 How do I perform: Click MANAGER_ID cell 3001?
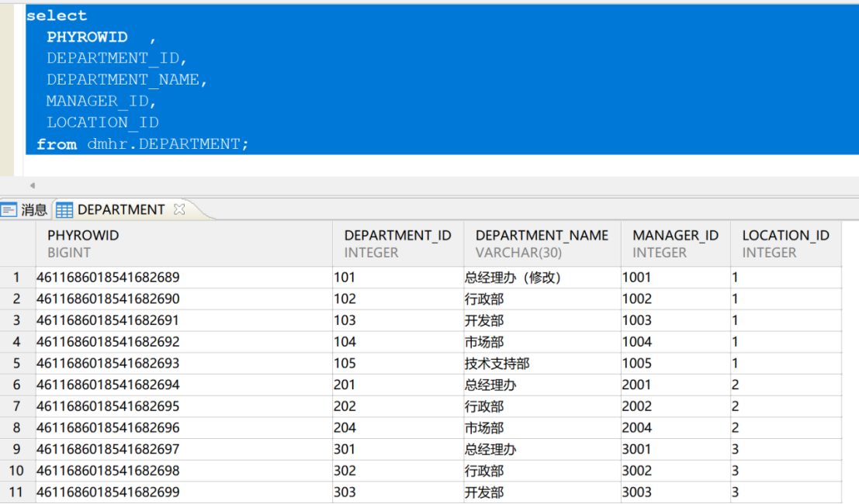pos(675,449)
